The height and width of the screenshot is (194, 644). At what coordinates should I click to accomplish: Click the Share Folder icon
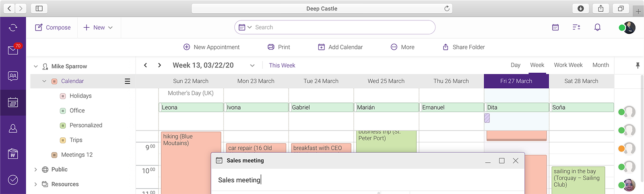tap(446, 47)
